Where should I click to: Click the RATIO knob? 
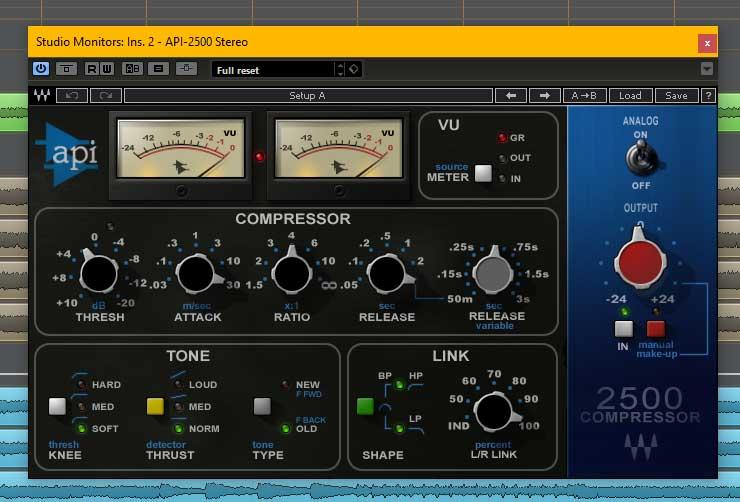[x=292, y=273]
